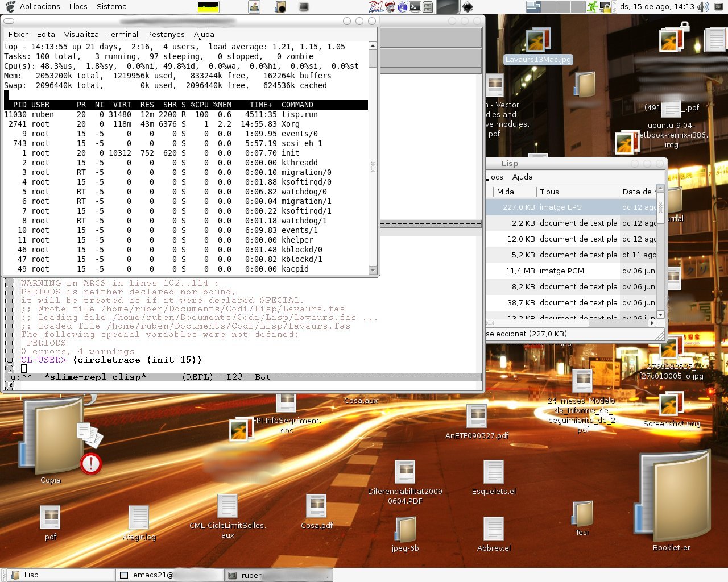
Task: Select the ubuntu-9.04-netbook-remix-i386.img file label
Action: pyautogui.click(x=672, y=135)
